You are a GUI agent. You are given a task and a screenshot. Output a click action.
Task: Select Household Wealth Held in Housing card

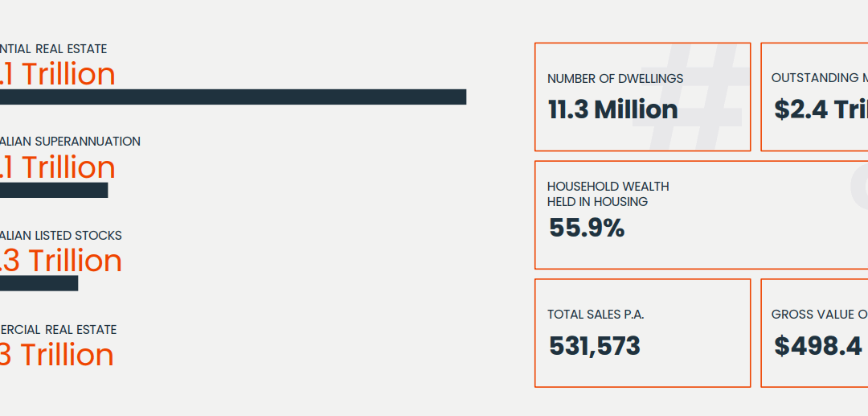[x=702, y=215]
